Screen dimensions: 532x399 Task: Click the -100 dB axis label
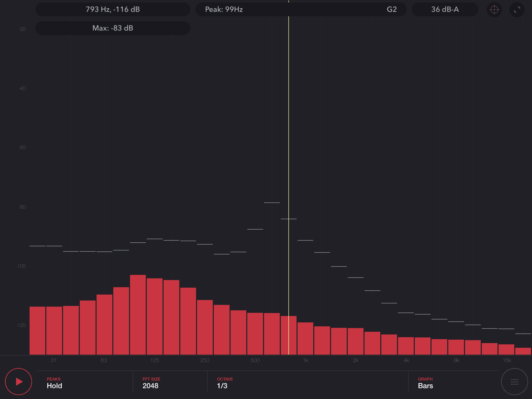tap(21, 266)
